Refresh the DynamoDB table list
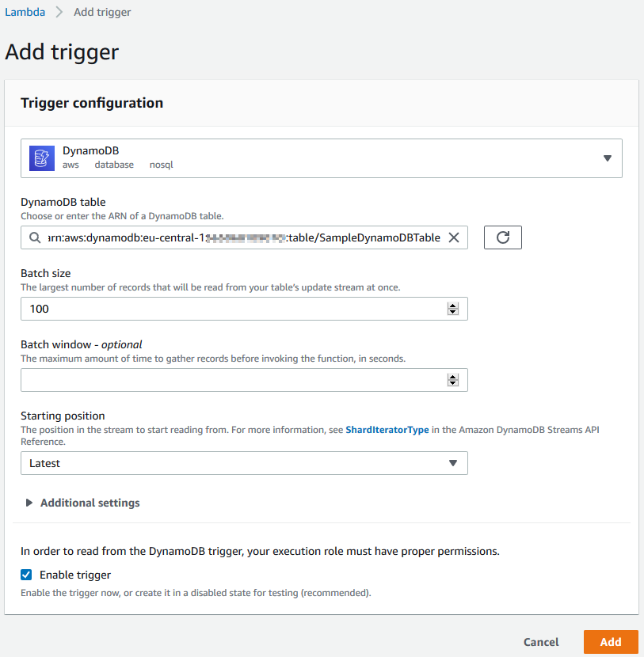644x657 pixels. click(x=503, y=237)
